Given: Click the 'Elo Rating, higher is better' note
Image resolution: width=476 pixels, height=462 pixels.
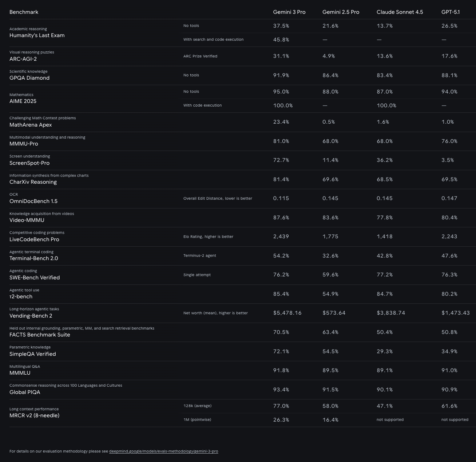Looking at the screenshot, I should pyautogui.click(x=208, y=236).
